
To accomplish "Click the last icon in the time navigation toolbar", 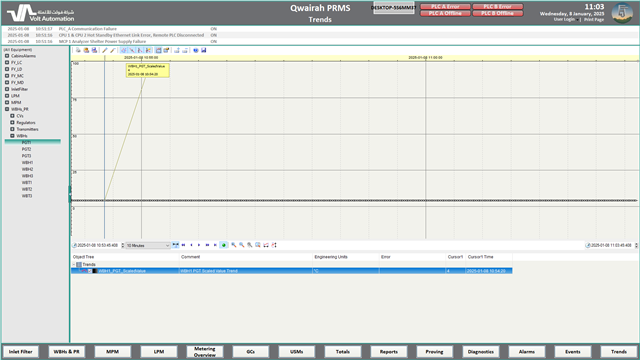I will pos(274,245).
